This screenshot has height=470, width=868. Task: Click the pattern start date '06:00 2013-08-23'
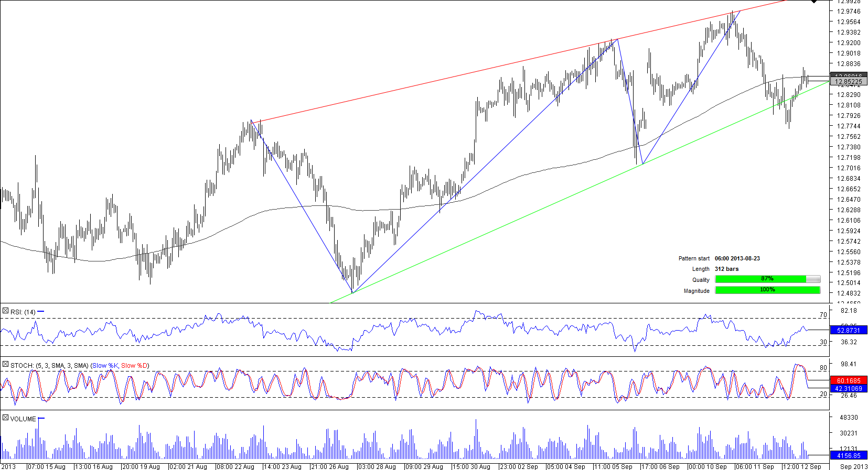pyautogui.click(x=737, y=258)
